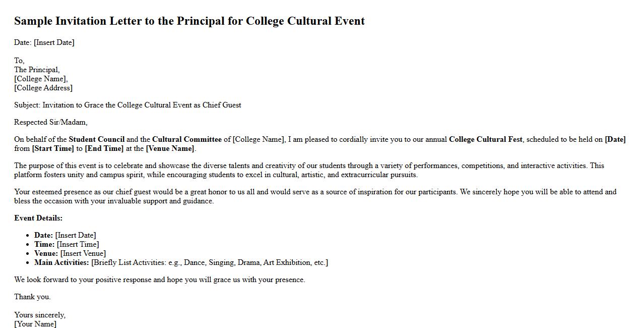The width and height of the screenshot is (644, 328).
Task: Click the '[Your Name]' signature placeholder
Action: coord(35,324)
